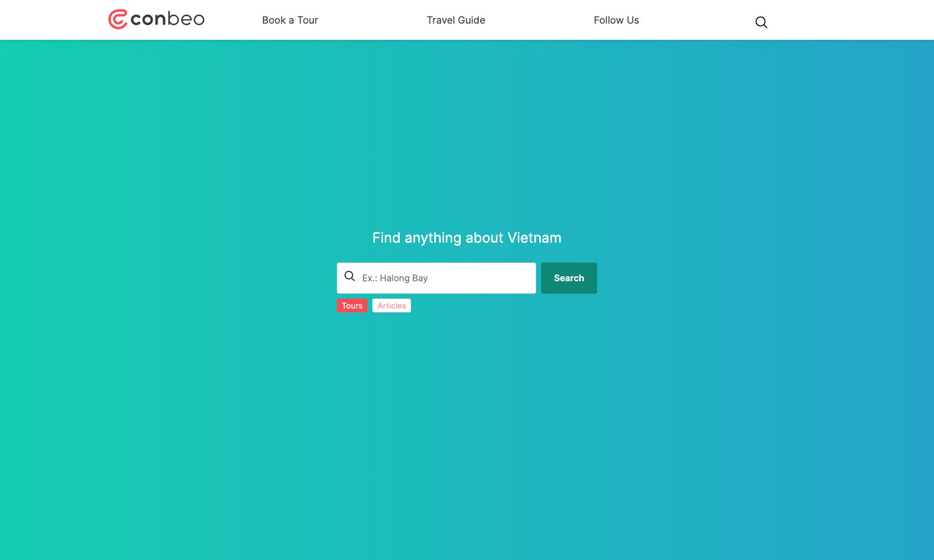Viewport: 934px width, 560px height.
Task: Expand the Follow Us menu
Action: click(x=616, y=20)
